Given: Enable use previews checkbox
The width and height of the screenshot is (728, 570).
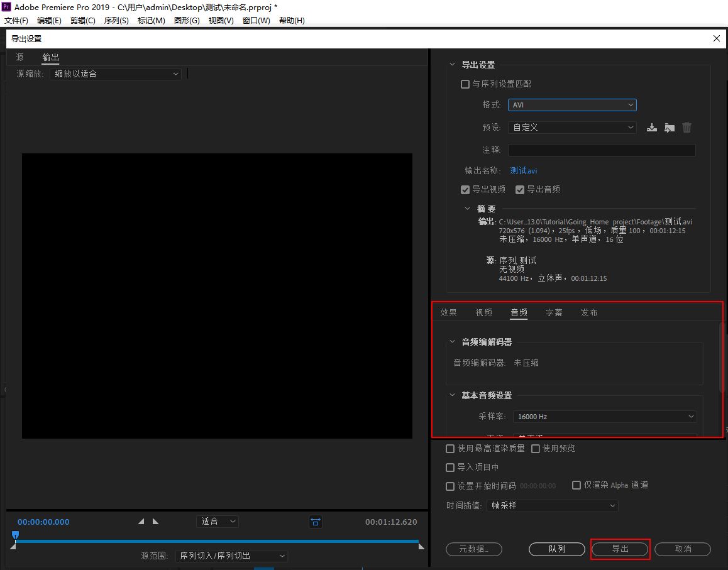Looking at the screenshot, I should tap(536, 448).
